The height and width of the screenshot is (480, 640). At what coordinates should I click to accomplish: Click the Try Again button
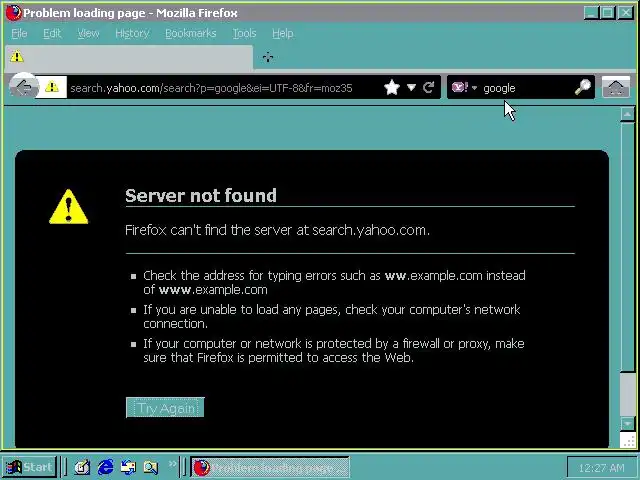coord(165,407)
